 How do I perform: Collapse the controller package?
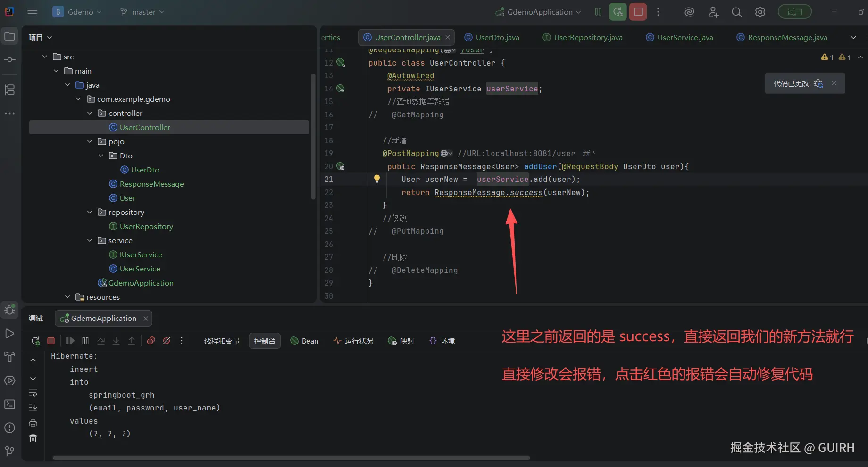pyautogui.click(x=90, y=113)
